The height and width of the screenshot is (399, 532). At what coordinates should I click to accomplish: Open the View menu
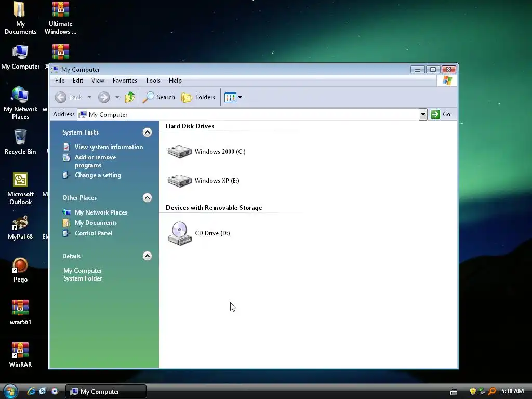tap(98, 81)
